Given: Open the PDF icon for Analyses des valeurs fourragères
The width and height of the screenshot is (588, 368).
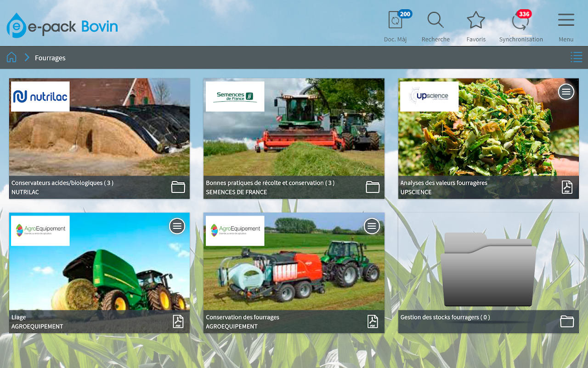Looking at the screenshot, I should [567, 187].
